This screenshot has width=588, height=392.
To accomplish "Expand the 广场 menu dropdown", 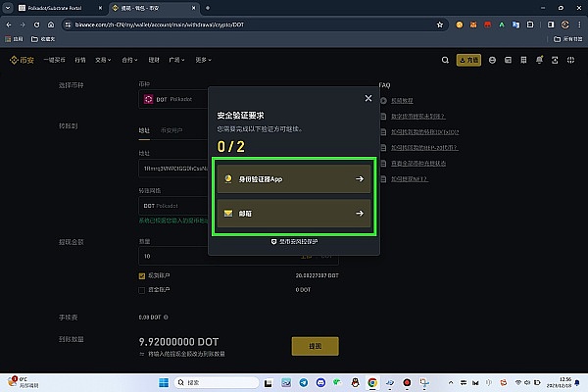I will tap(176, 60).
